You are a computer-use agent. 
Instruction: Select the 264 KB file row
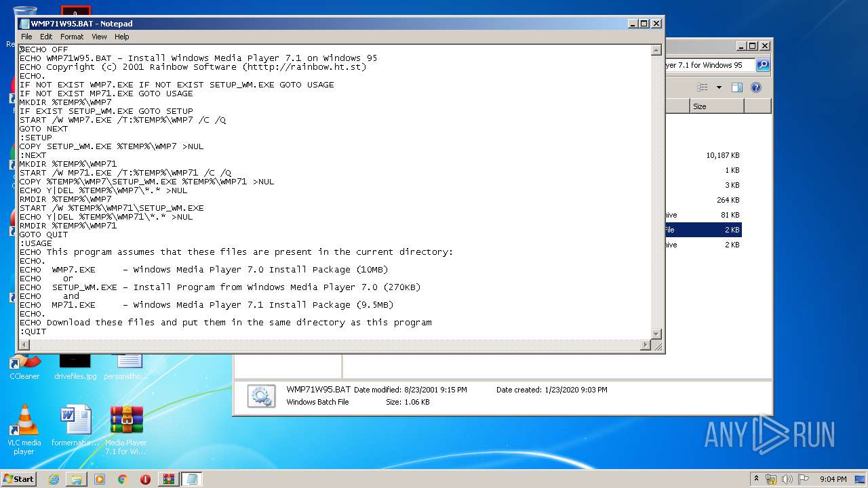pos(703,200)
